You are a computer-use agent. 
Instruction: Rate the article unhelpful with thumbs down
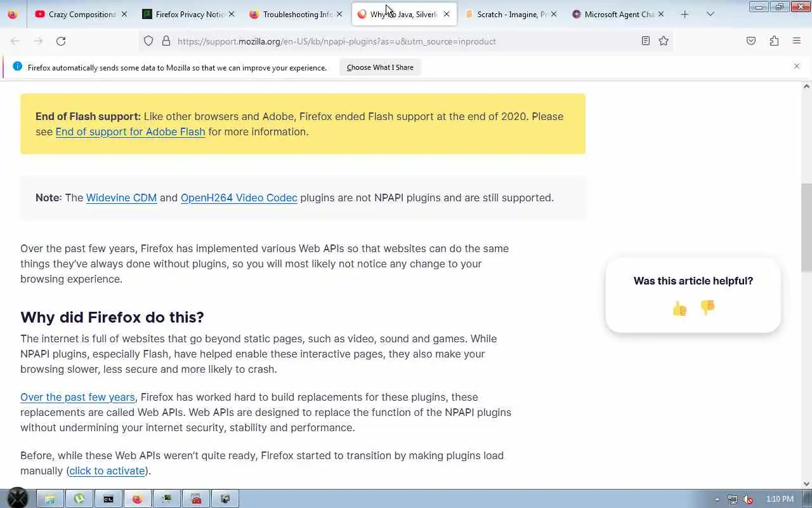point(707,308)
